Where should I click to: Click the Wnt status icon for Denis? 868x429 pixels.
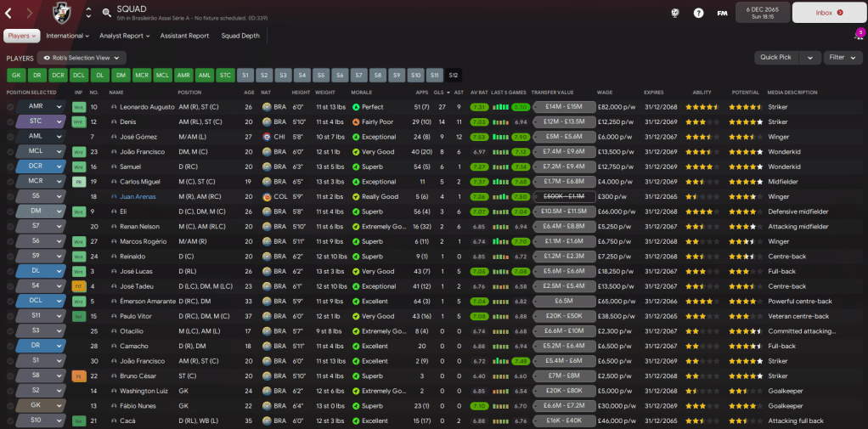[78, 121]
